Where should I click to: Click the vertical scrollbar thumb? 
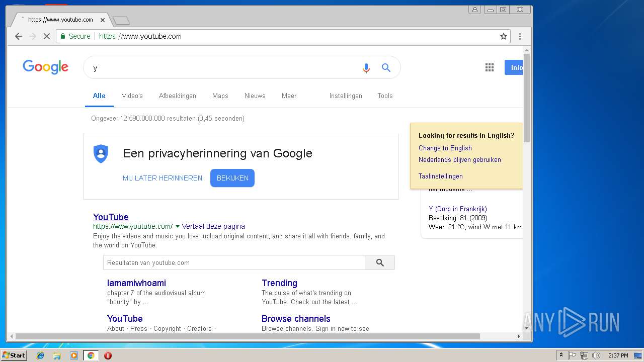pos(527,98)
